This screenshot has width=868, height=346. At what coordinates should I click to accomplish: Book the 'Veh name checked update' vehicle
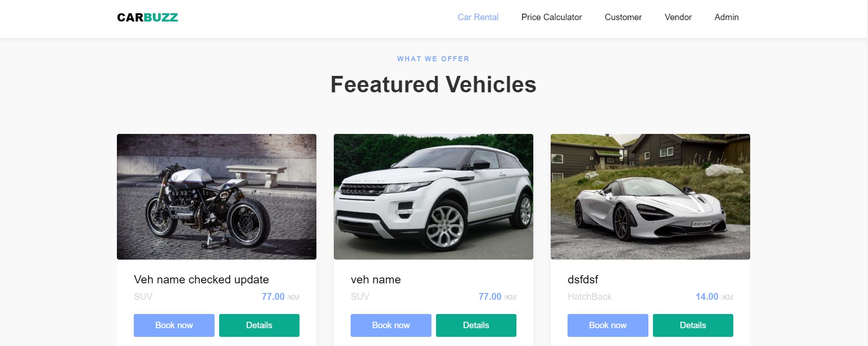click(x=174, y=325)
